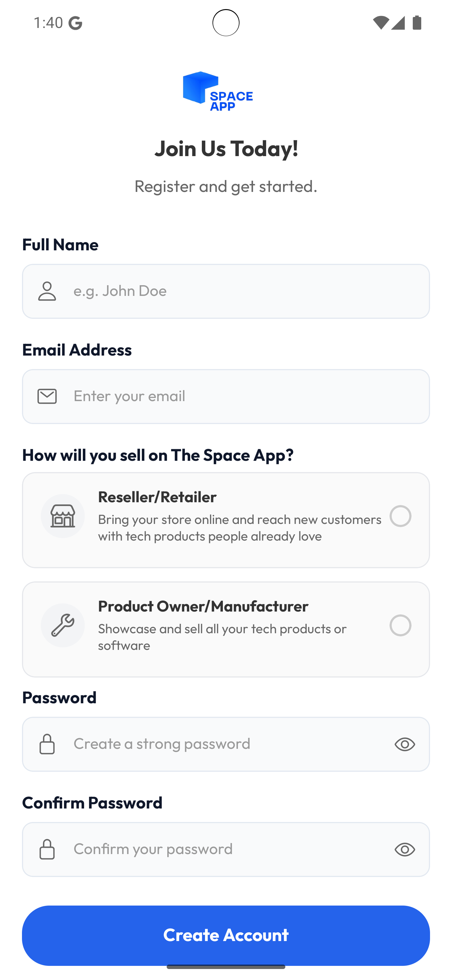The width and height of the screenshot is (452, 980).
Task: Focus the Create a strong password field
Action: coord(226,744)
